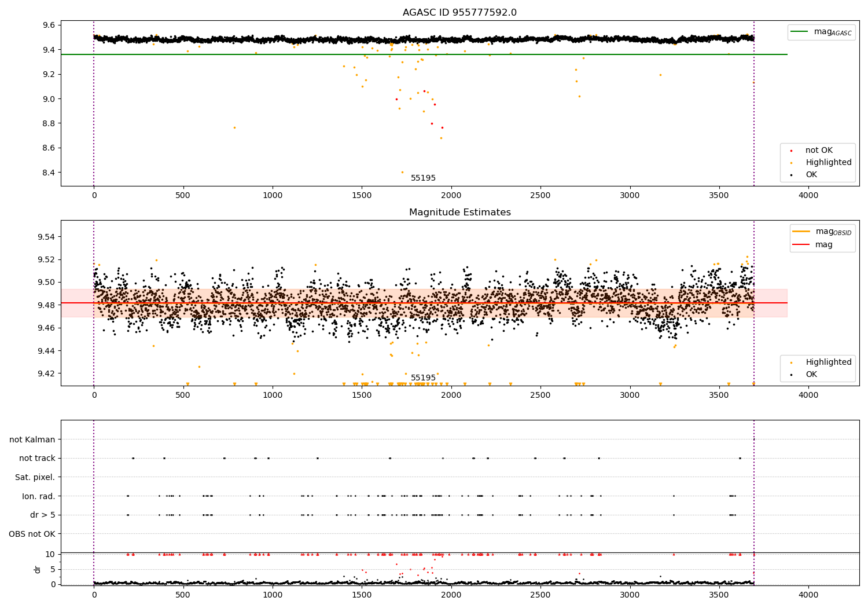Click the 8.4 tick on top y-axis
The image size is (868, 608).
click(x=48, y=173)
